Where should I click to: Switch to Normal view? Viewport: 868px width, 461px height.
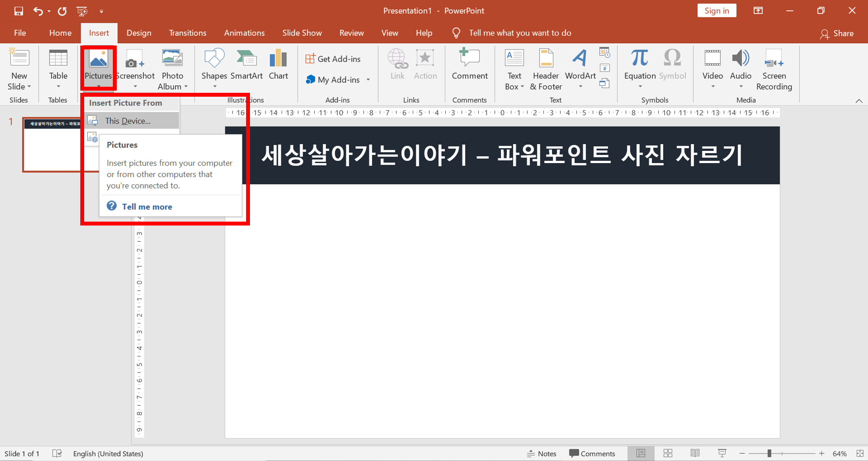pos(641,453)
